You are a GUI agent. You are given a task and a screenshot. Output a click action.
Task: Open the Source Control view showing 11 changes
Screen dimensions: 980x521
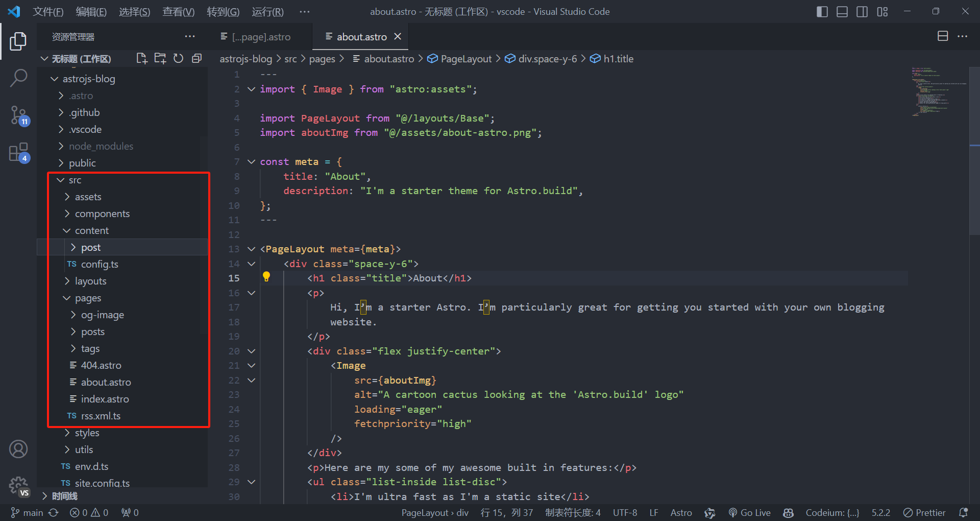19,115
